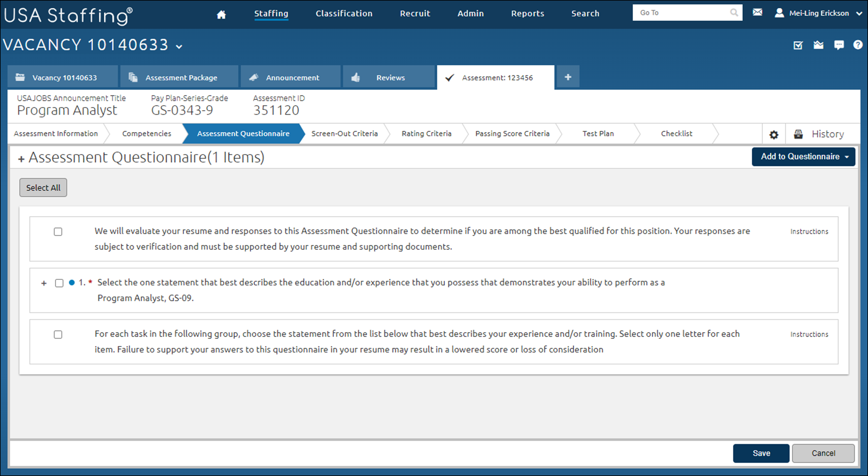Image resolution: width=868 pixels, height=476 pixels.
Task: Open the help question mark icon
Action: [858, 45]
